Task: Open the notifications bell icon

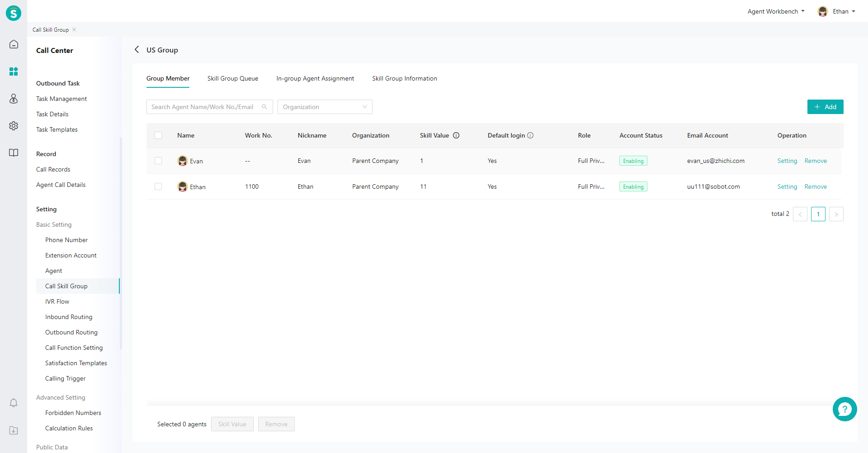Action: pos(14,403)
